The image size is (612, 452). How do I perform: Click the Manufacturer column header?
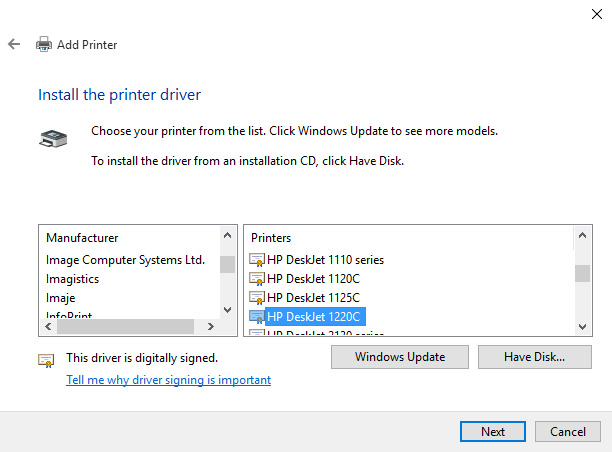(x=82, y=238)
